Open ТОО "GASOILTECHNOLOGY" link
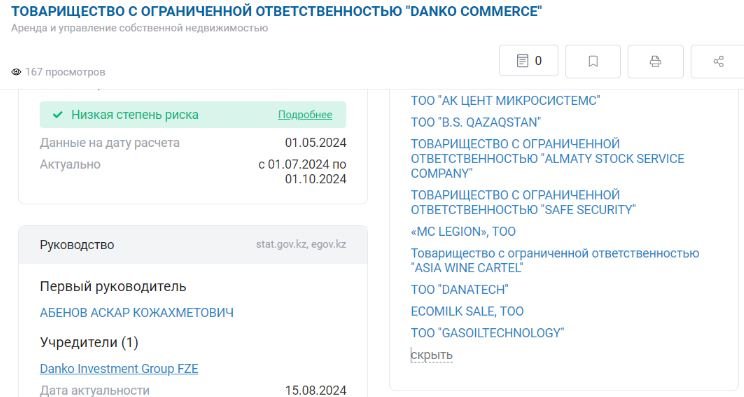The width and height of the screenshot is (744, 397). pyautogui.click(x=487, y=333)
